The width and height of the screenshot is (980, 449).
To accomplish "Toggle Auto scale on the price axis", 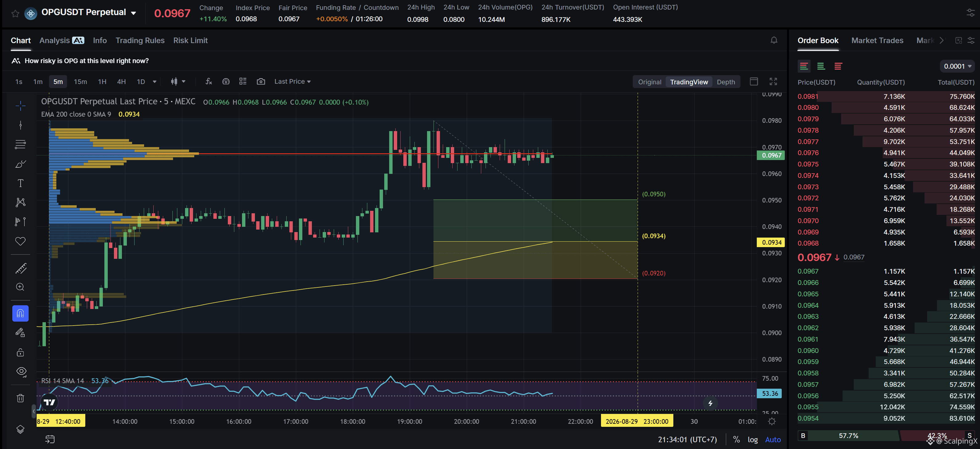I will (x=773, y=439).
